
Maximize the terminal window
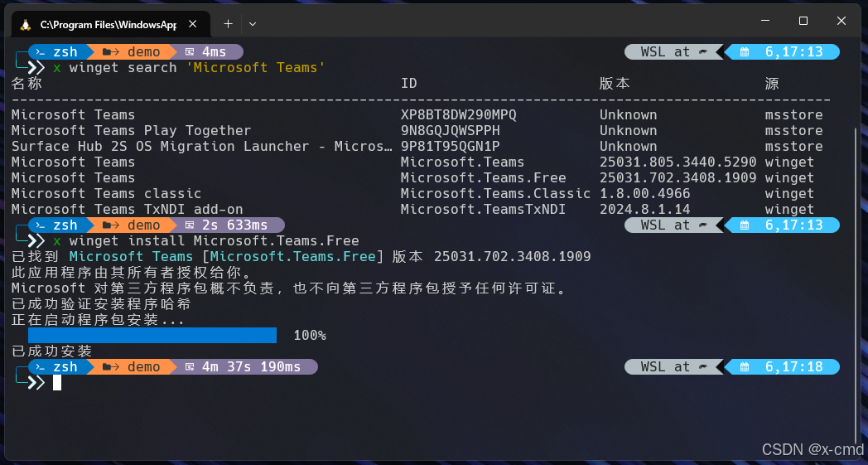click(803, 21)
